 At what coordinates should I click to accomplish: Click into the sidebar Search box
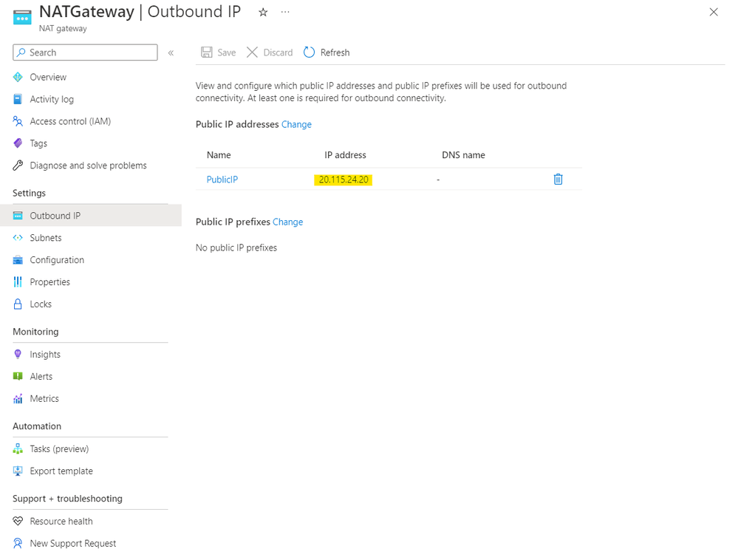[x=85, y=52]
